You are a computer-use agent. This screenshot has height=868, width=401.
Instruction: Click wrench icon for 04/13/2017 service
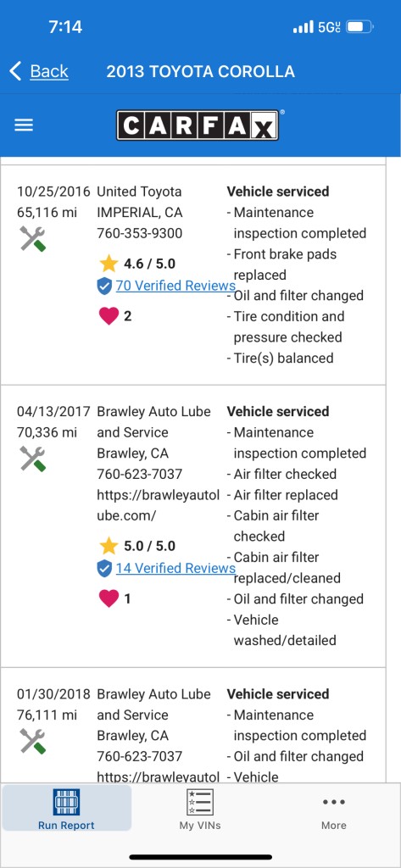tap(33, 459)
